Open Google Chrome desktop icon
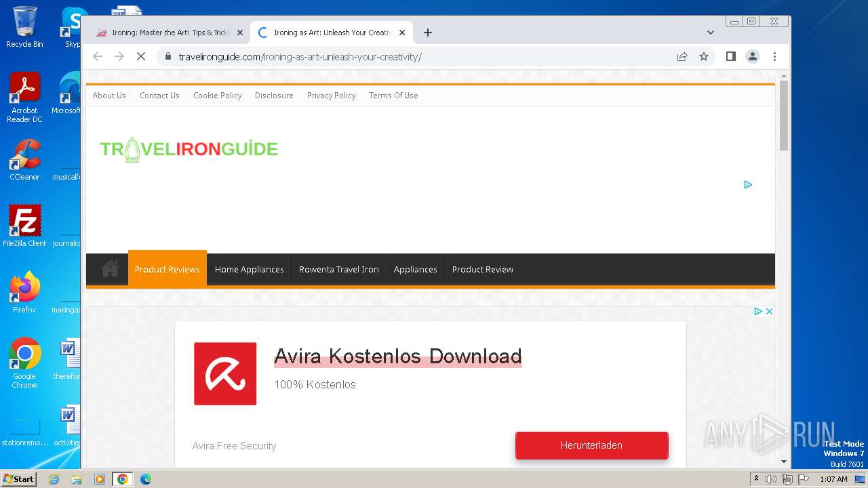The image size is (868, 488). click(x=24, y=363)
